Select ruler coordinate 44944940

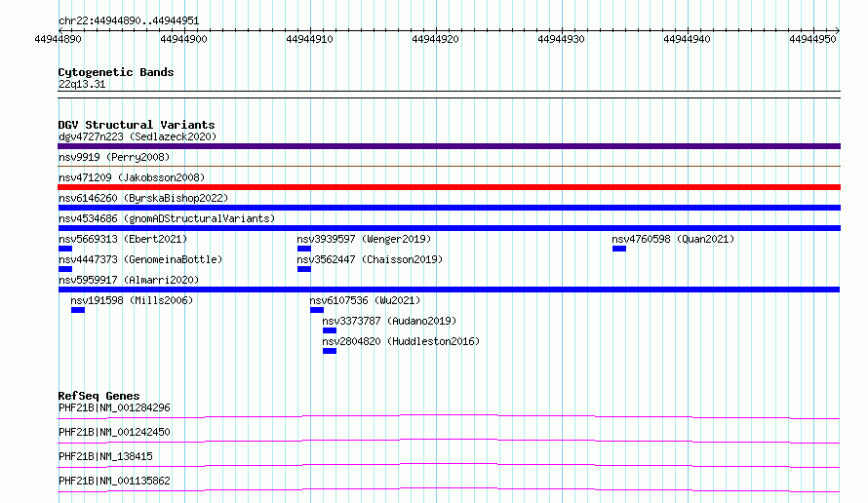pos(687,39)
